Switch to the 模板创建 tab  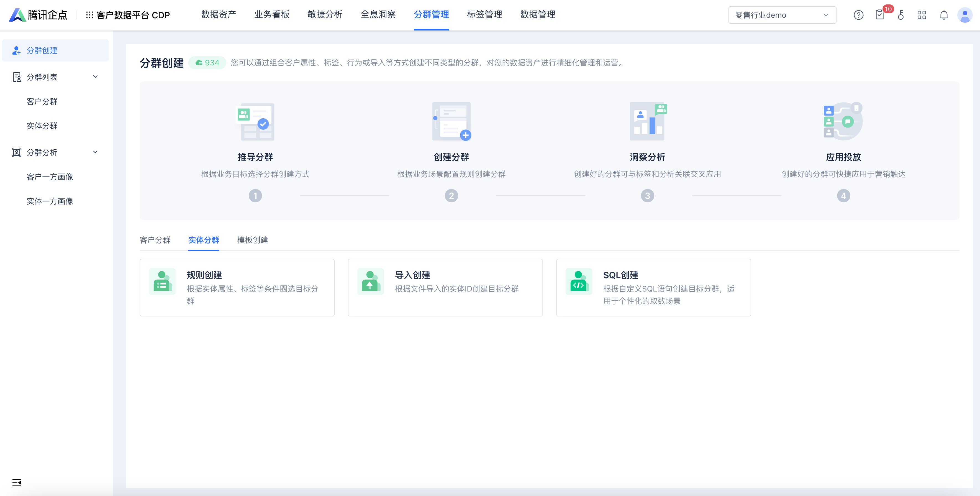[x=253, y=240]
